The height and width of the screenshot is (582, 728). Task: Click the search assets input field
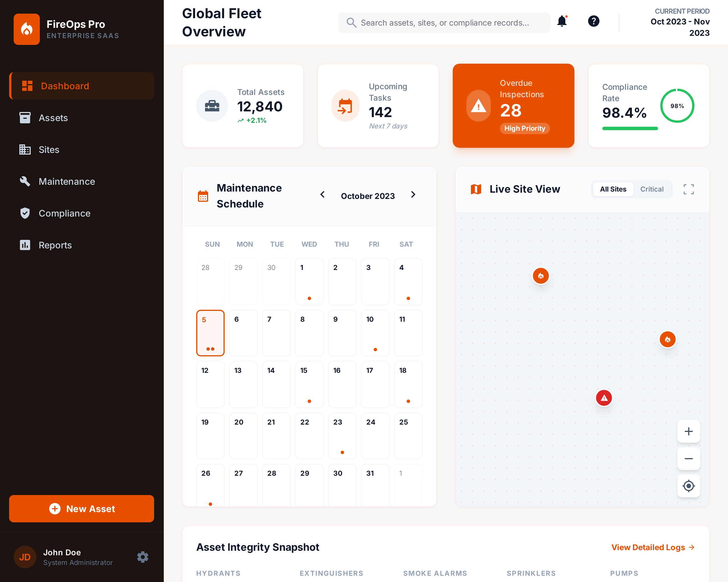(444, 23)
